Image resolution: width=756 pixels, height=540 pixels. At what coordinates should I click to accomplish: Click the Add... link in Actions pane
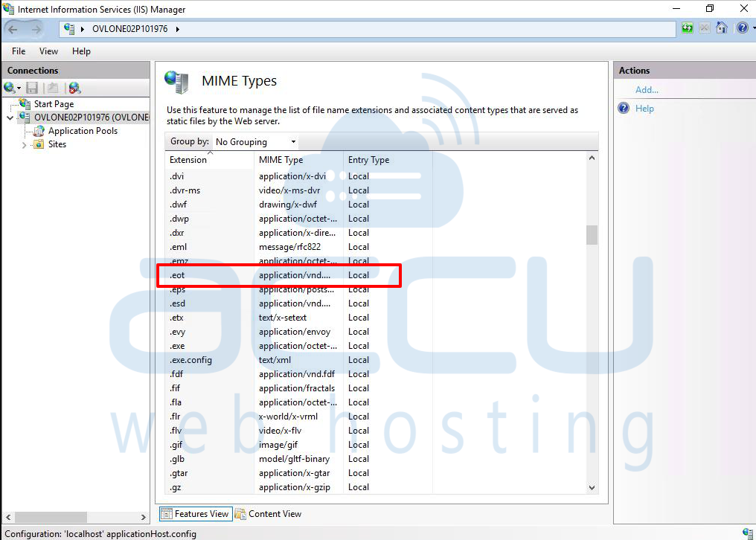click(646, 89)
